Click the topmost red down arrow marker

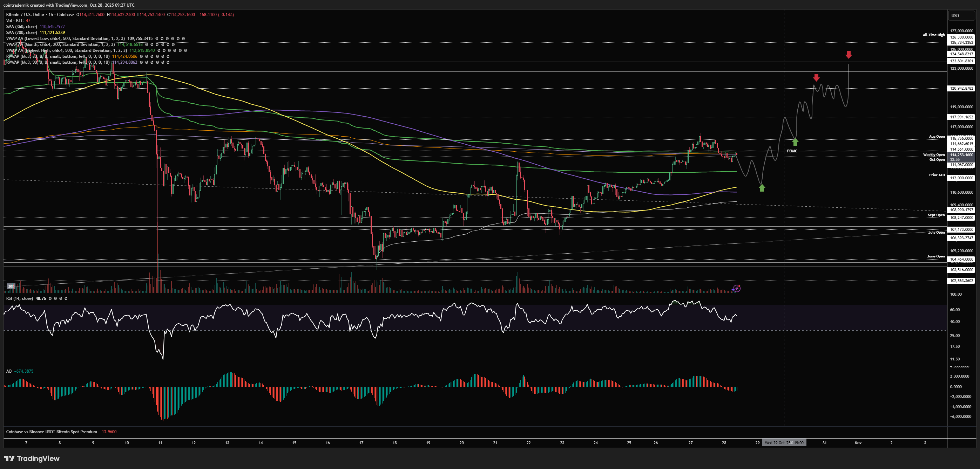pos(849,55)
